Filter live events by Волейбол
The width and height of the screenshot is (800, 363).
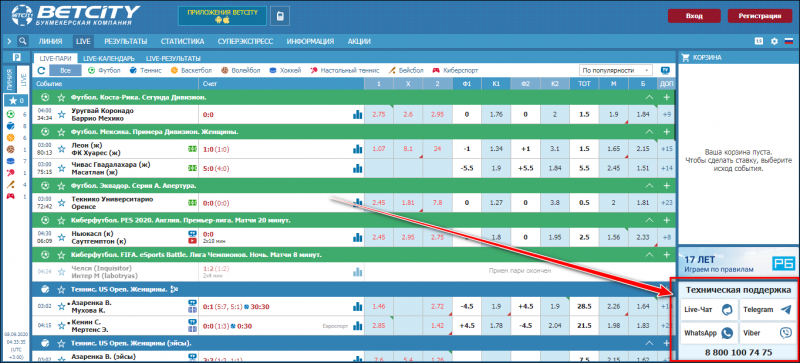[241, 70]
